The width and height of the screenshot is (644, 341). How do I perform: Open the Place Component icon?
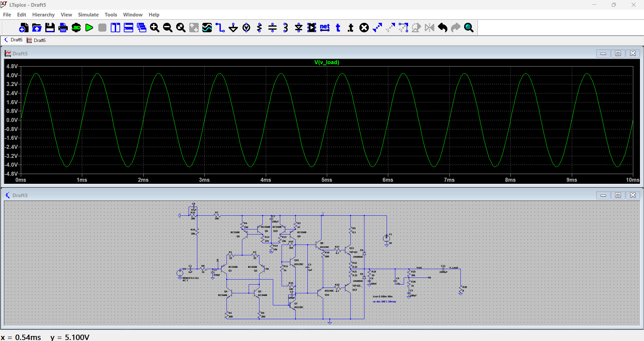(312, 28)
